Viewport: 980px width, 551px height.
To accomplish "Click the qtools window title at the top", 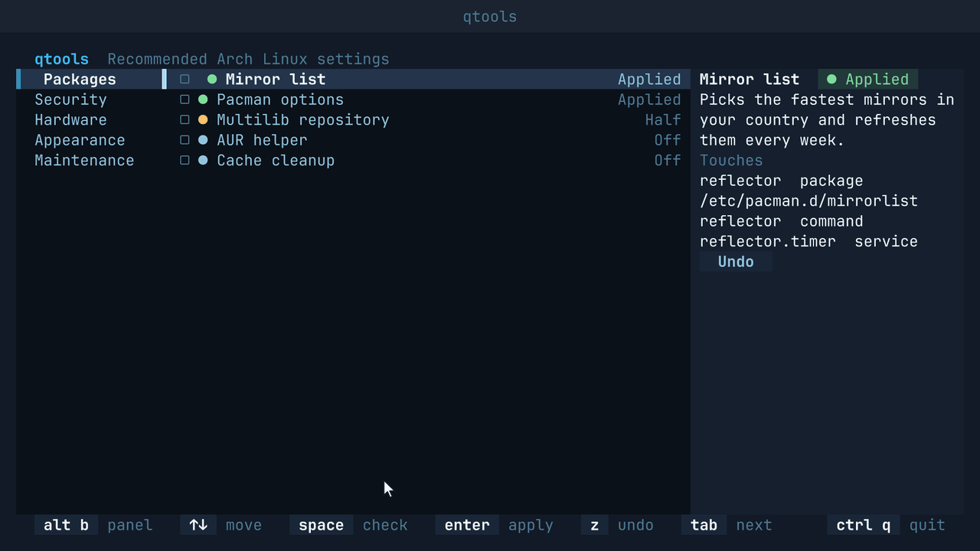I will 490,17.
